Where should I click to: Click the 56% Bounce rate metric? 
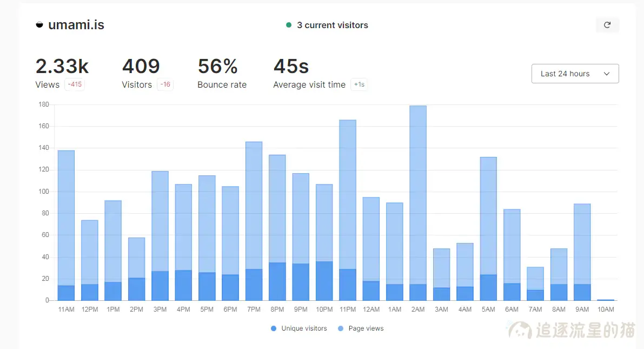[218, 67]
